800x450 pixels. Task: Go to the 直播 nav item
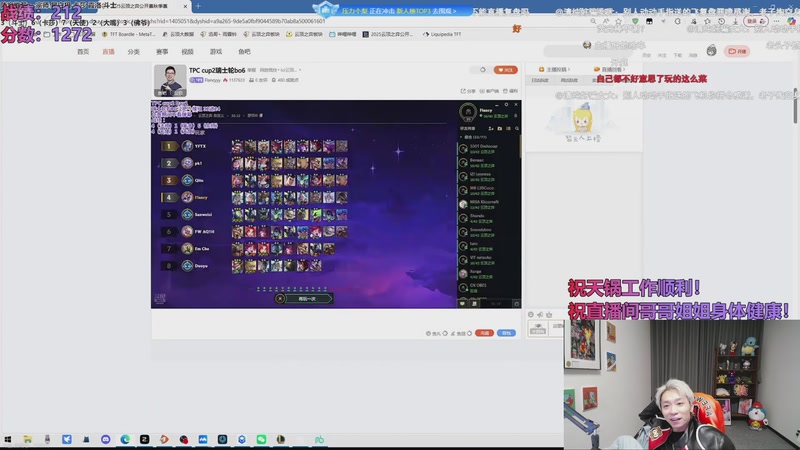108,52
